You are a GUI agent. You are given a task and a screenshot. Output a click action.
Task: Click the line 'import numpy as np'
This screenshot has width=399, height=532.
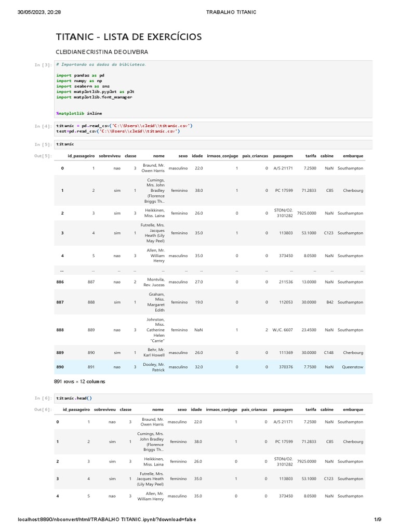point(79,81)
